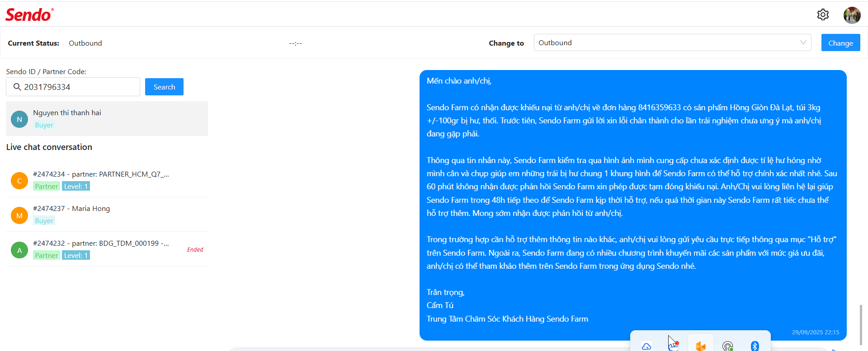868x351 pixels.
Task: Open chat #2474232 partner BDG_TDM_000199
Action: (x=107, y=249)
